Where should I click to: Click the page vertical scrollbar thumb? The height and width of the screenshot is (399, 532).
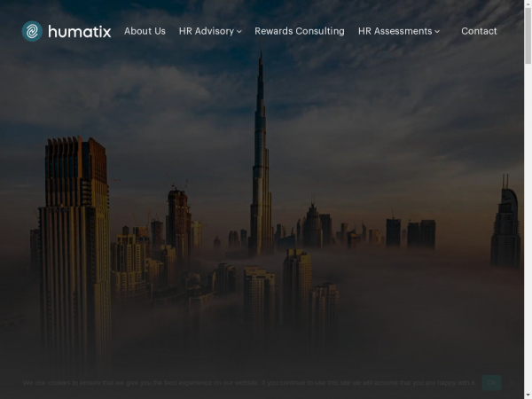[528, 35]
